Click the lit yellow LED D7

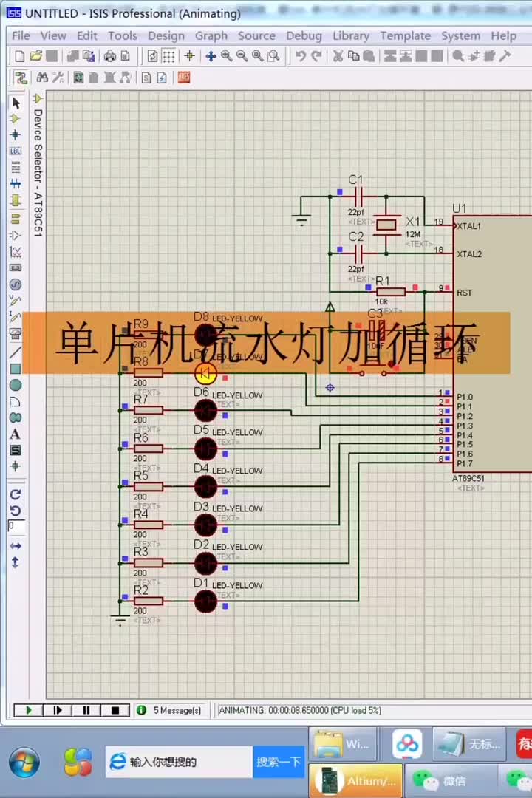coord(205,374)
